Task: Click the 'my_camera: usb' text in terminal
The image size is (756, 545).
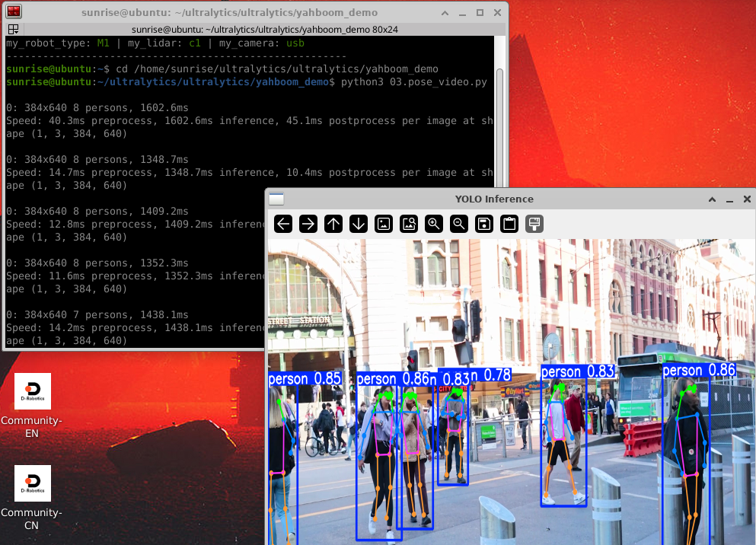Action: click(x=262, y=43)
